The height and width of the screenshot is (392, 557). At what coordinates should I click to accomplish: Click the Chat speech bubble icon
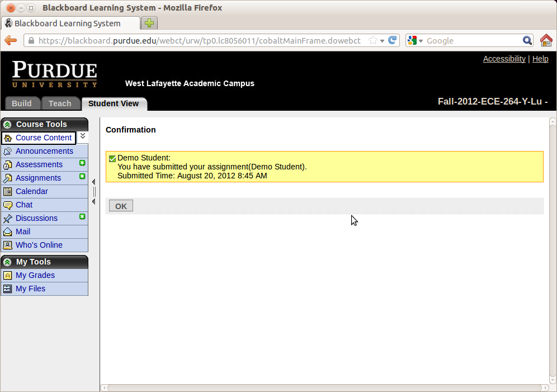pyautogui.click(x=7, y=205)
